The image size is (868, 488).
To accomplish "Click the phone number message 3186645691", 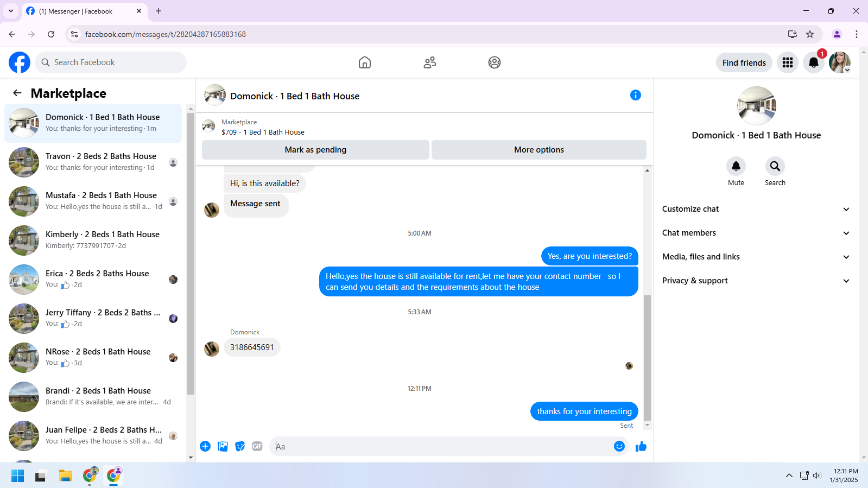I will click(x=252, y=347).
